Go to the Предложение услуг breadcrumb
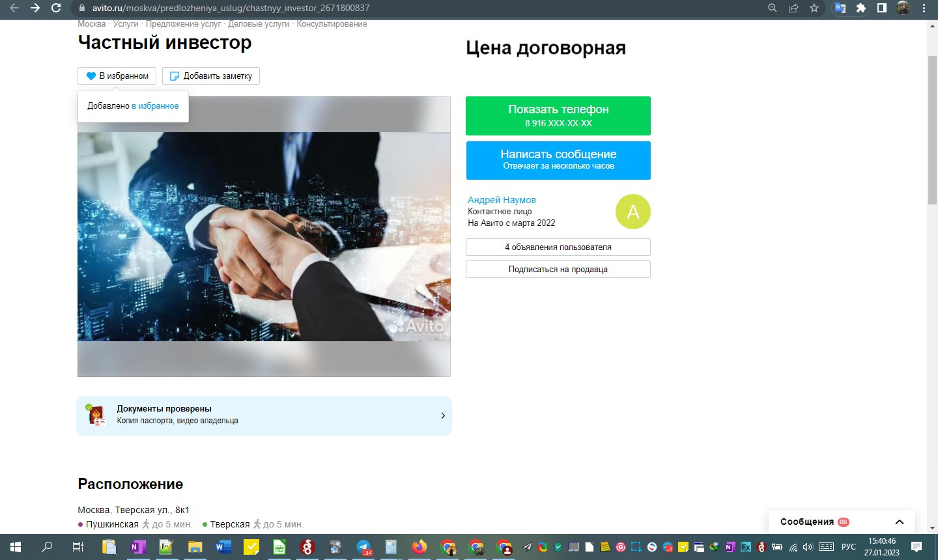 pos(183,24)
